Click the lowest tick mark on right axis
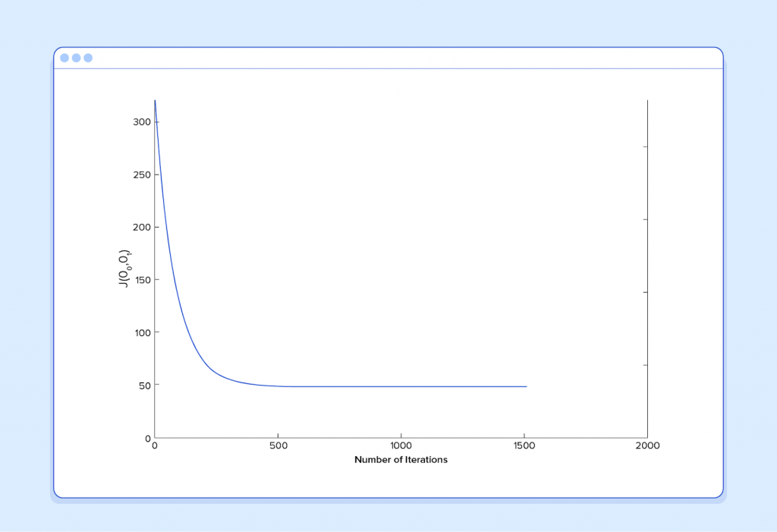The width and height of the screenshot is (777, 532). 645,365
